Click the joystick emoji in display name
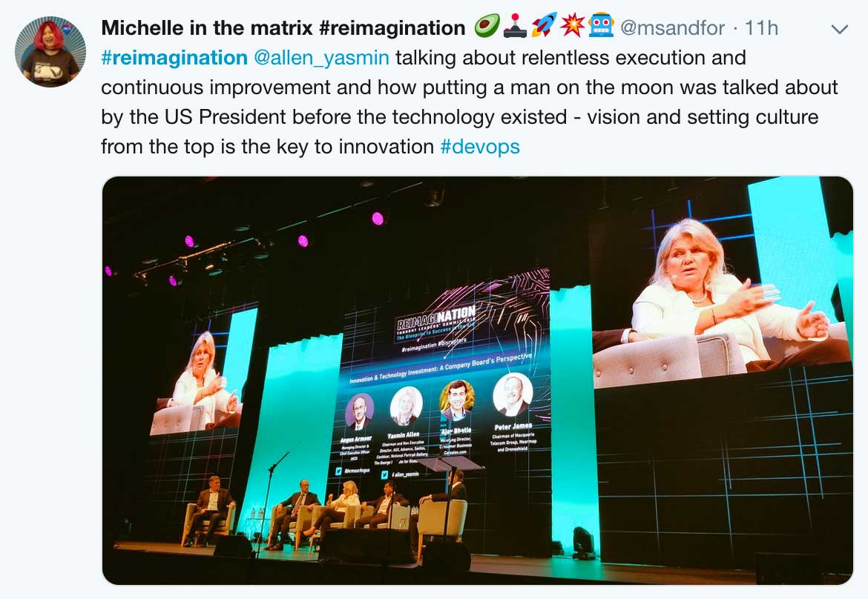Image resolution: width=868 pixels, height=599 pixels. click(516, 26)
